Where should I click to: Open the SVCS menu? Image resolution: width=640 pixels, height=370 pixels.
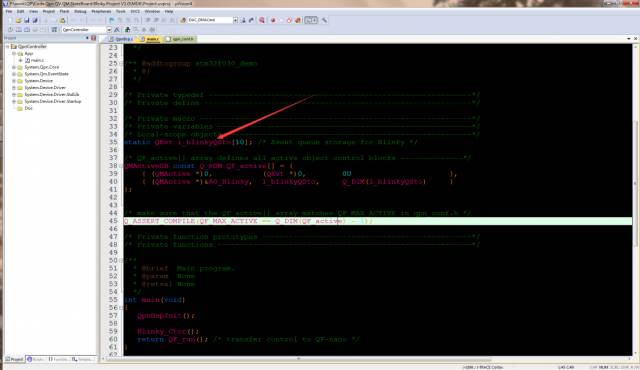(x=135, y=11)
